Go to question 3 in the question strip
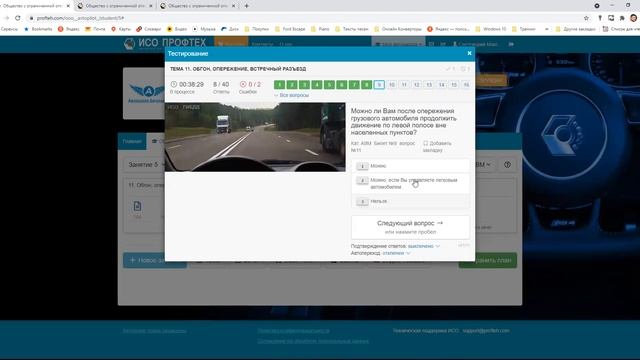The image size is (640, 360). [304, 84]
